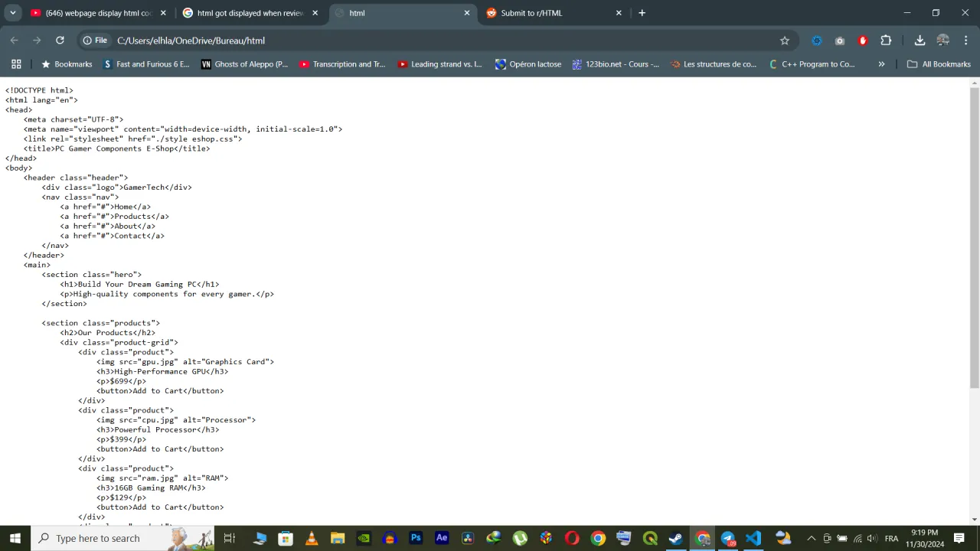Screen dimensions: 980x551
Task: Open Chrome downloads from the toolbar
Action: coord(920,41)
